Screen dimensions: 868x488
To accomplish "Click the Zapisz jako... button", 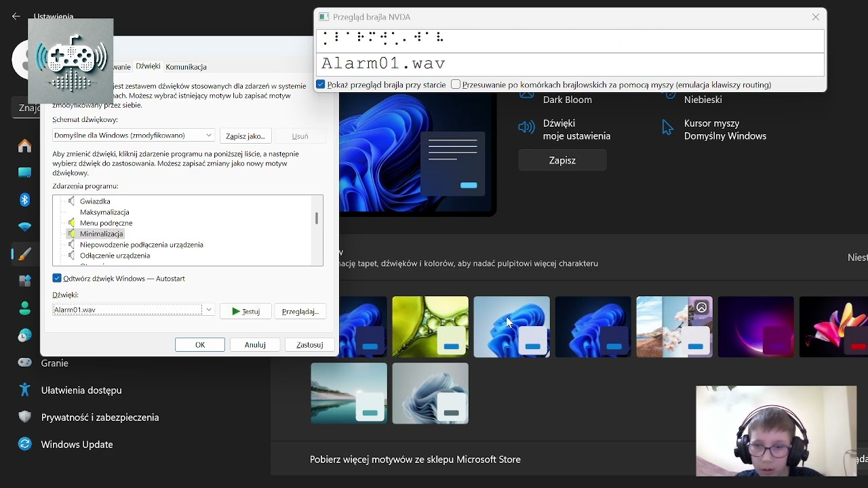I will click(x=245, y=136).
